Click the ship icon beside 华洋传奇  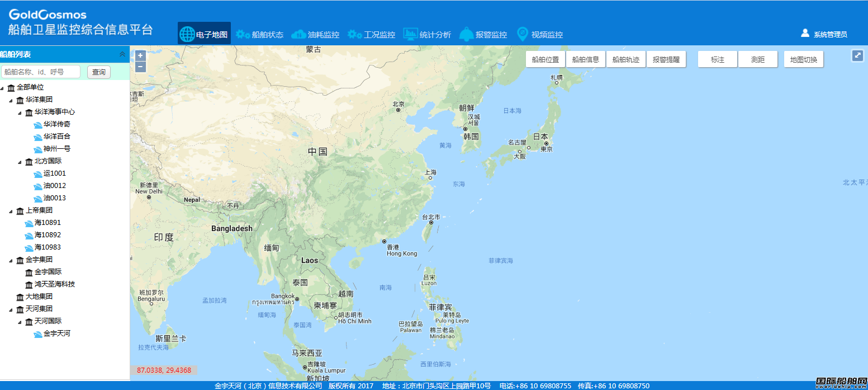38,125
